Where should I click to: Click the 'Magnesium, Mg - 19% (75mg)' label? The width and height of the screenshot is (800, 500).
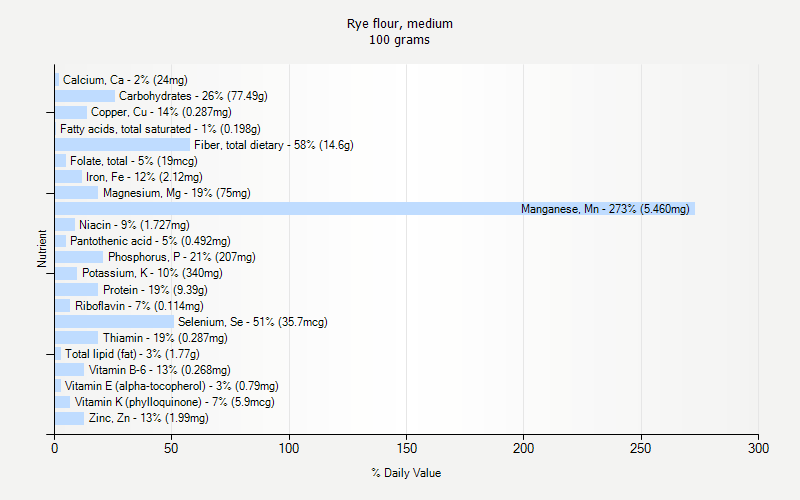[177, 193]
